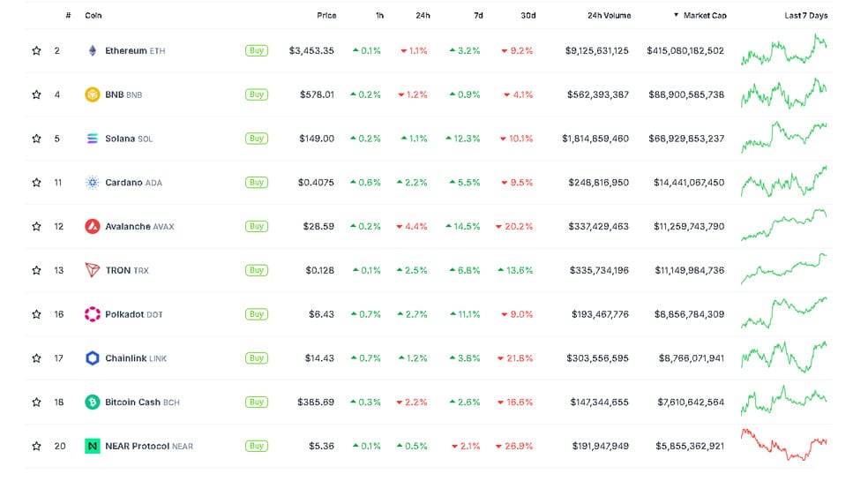Toggle the Chainlink watchlist star

(36, 358)
